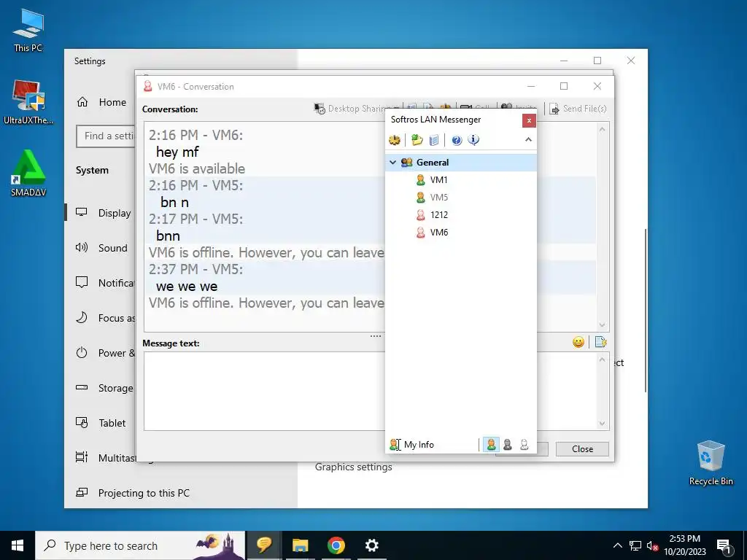Click the Settings window vertical scrollbar

click(646, 311)
